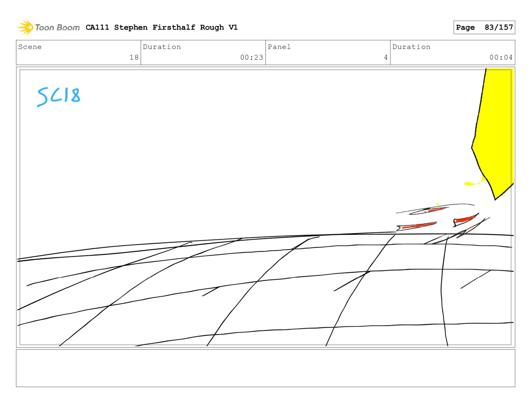Click the 'Scene' label
This screenshot has width=532, height=411.
(30, 47)
